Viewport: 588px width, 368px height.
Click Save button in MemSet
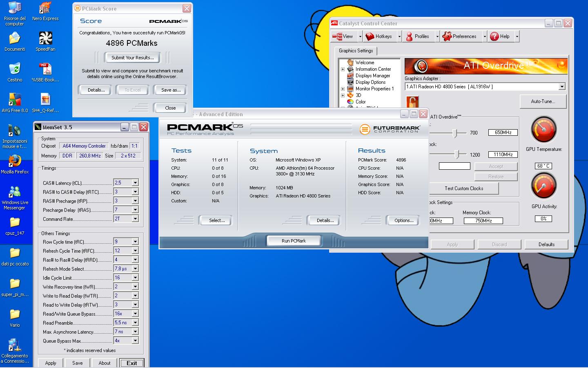[78, 363]
